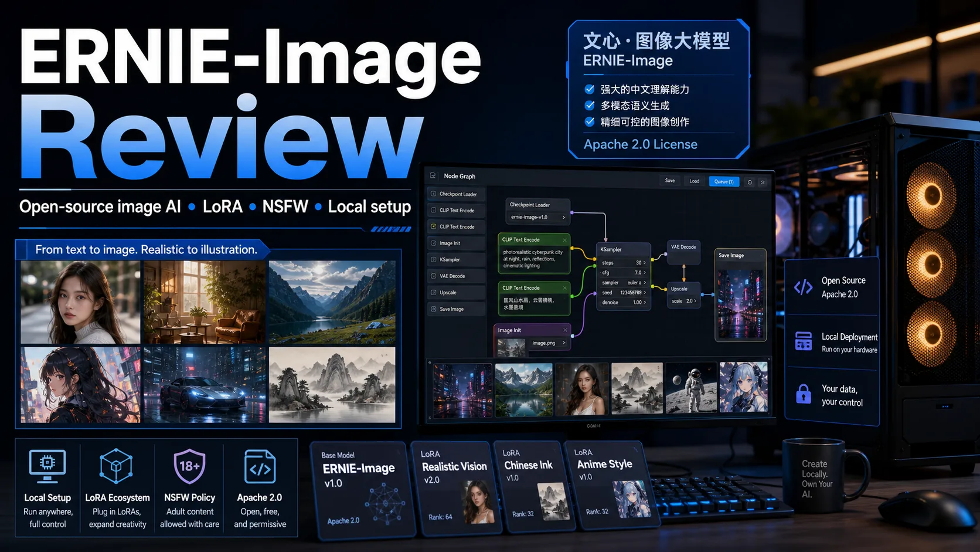Click the VAE Decode node title

coord(683,247)
